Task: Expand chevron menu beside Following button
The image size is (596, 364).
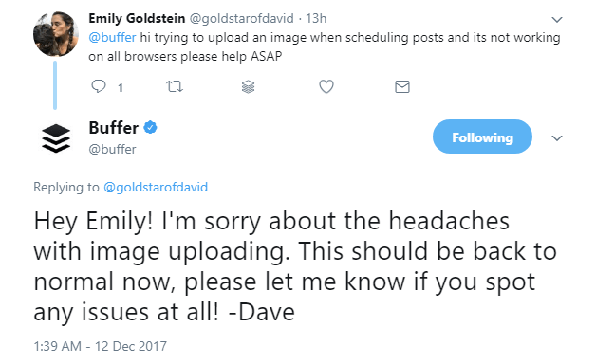Action: [x=557, y=137]
